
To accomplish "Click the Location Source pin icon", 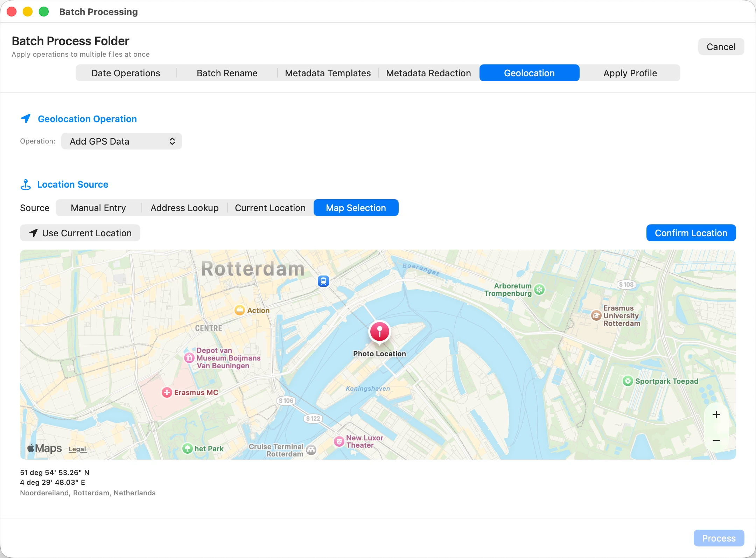I will 26,184.
